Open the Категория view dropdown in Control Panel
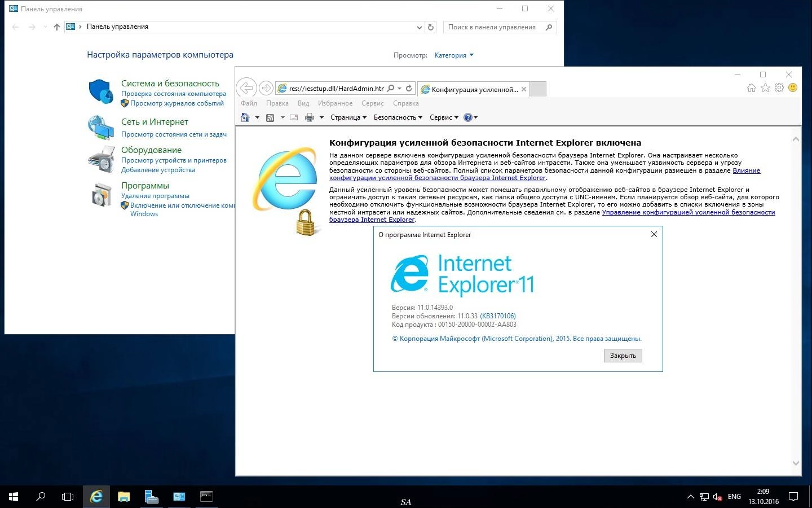The width and height of the screenshot is (812, 508). (x=454, y=55)
